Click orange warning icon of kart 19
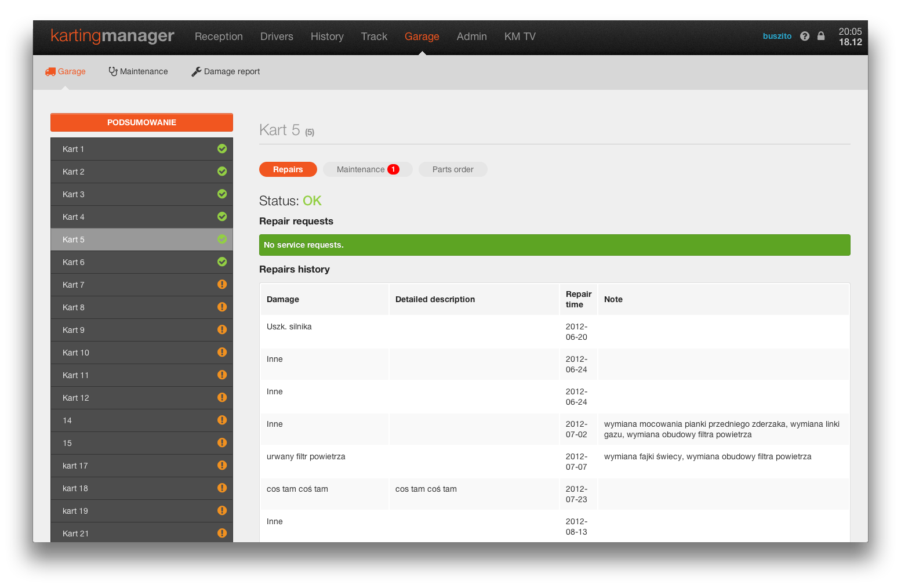This screenshot has width=901, height=588. pyautogui.click(x=222, y=510)
